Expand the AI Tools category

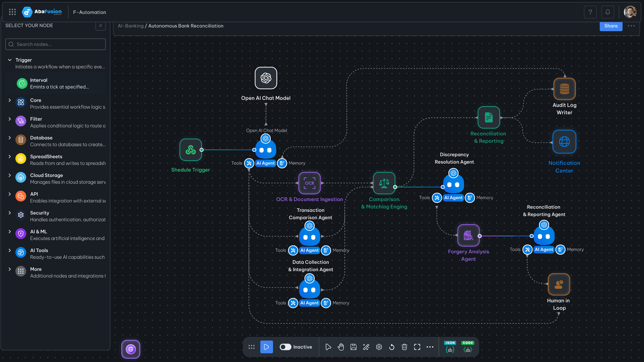tap(10, 250)
